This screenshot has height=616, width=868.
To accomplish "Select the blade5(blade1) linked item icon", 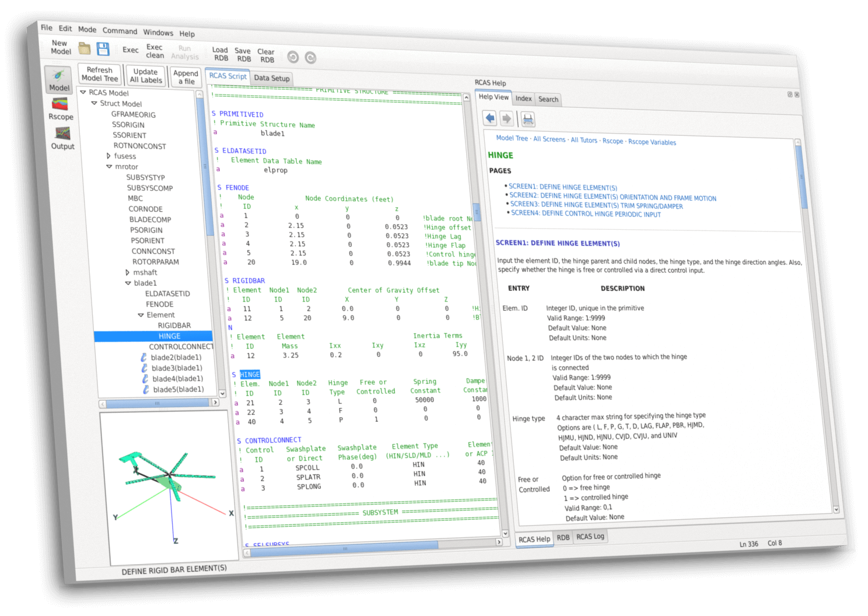I will coord(145,388).
